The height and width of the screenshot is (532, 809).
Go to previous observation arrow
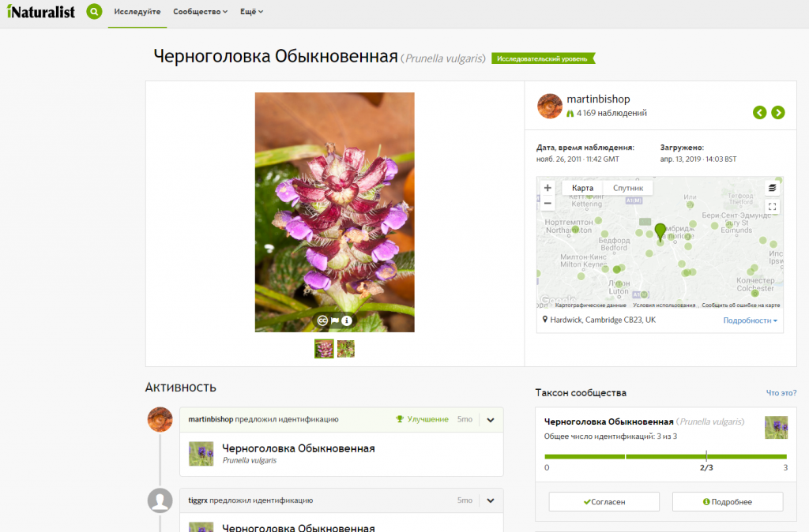(759, 112)
